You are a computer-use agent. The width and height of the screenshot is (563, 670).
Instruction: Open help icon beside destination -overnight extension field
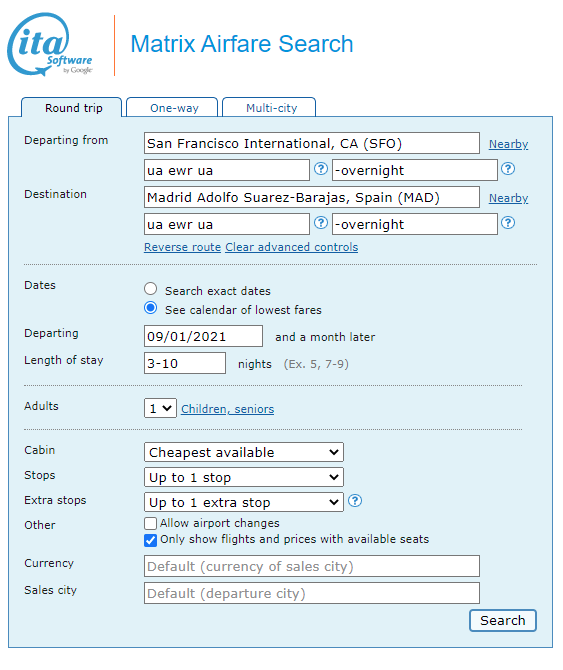(508, 223)
